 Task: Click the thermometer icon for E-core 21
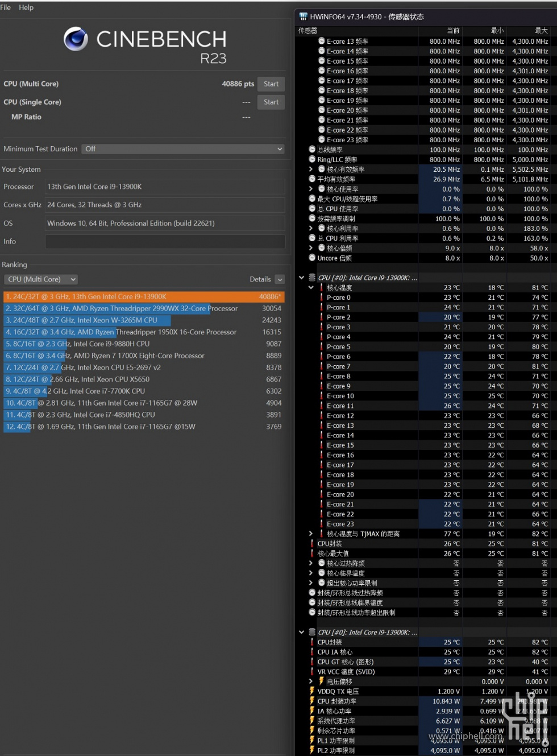point(322,505)
